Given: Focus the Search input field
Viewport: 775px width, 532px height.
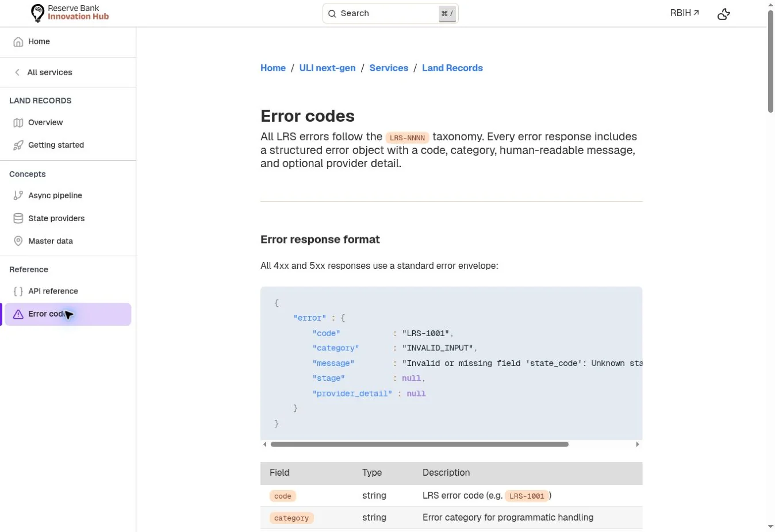Looking at the screenshot, I should (390, 14).
